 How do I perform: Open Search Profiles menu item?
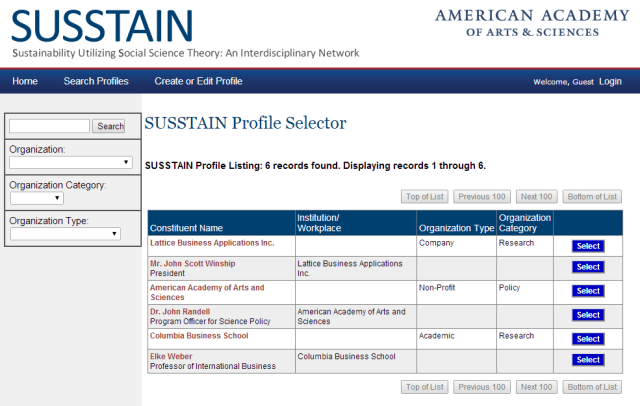pyautogui.click(x=96, y=81)
